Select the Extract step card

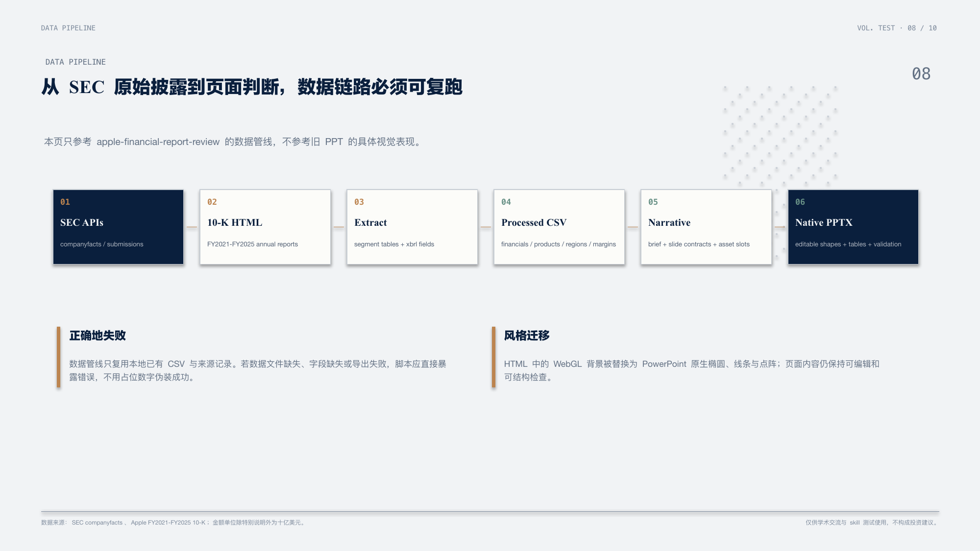pyautogui.click(x=412, y=227)
